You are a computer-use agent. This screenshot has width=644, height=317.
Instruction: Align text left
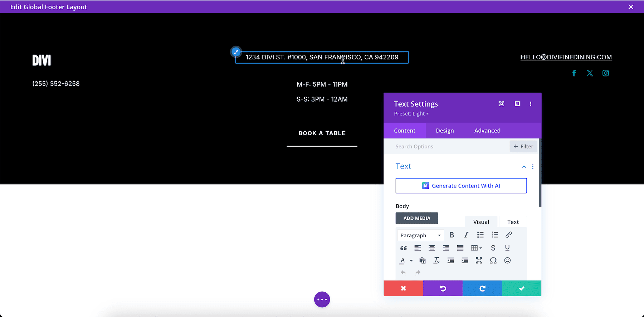(x=418, y=248)
